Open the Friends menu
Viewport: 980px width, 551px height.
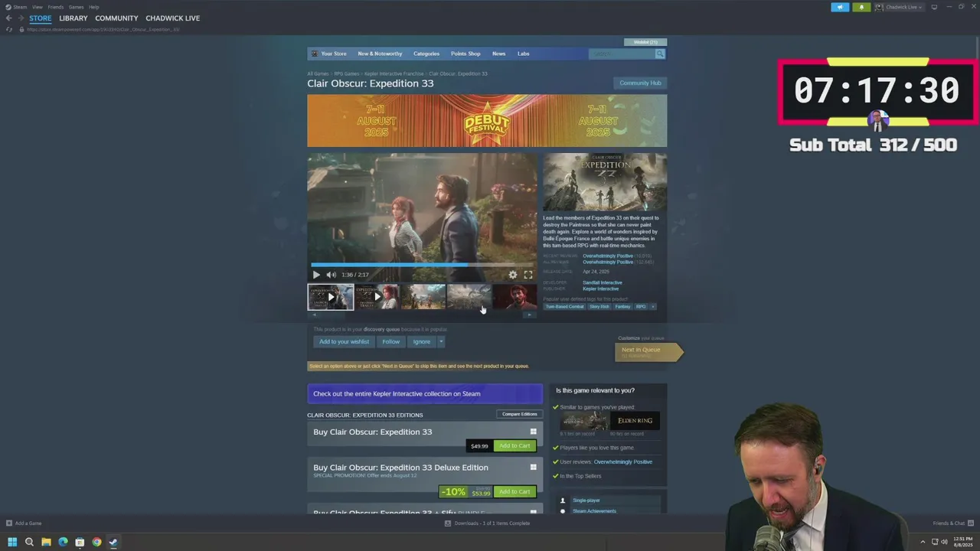pyautogui.click(x=56, y=7)
